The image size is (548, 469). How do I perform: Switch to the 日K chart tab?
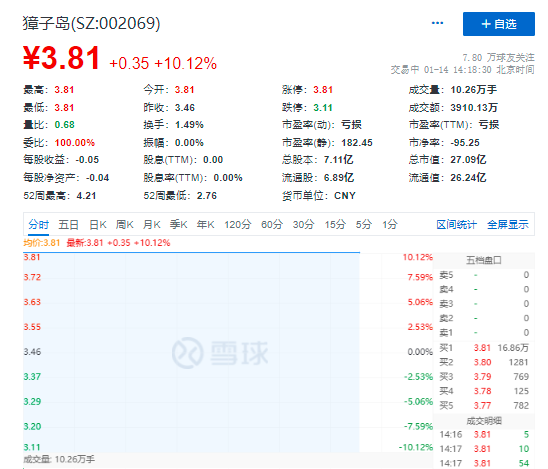[x=98, y=224]
